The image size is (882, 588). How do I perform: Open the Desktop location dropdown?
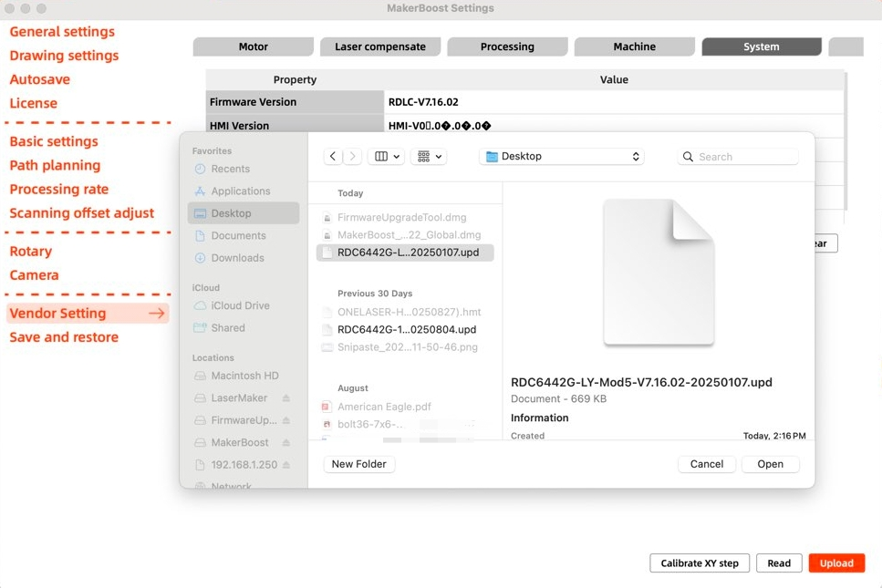pos(560,156)
